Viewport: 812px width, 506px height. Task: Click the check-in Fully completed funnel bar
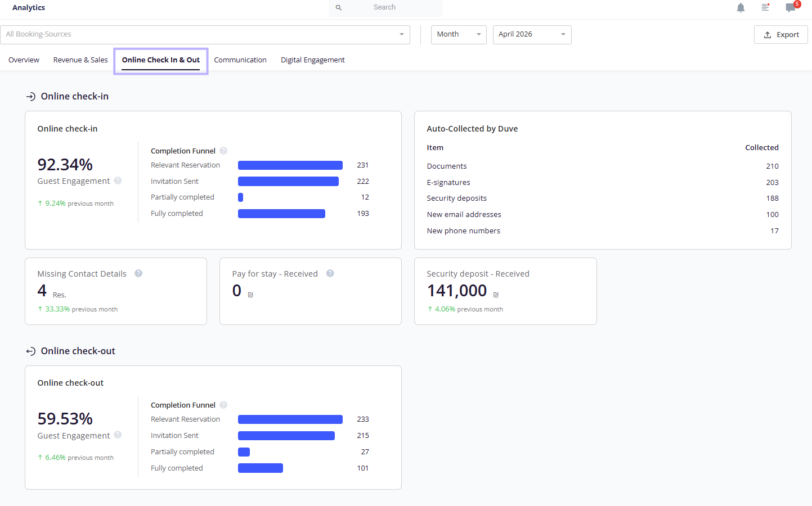[281, 214]
